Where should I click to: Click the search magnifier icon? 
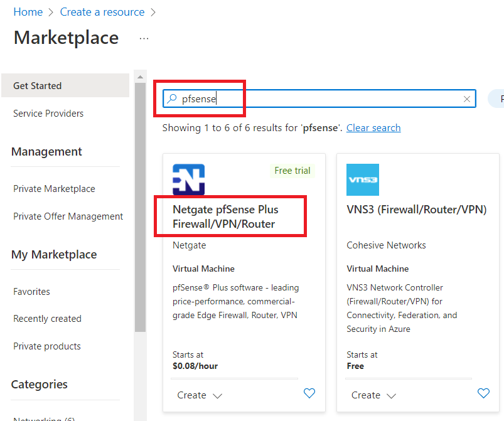pyautogui.click(x=171, y=99)
